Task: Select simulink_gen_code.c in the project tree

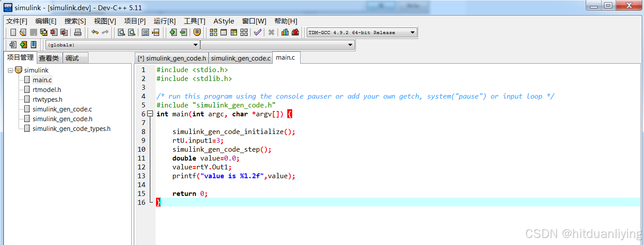Action: tap(62, 109)
